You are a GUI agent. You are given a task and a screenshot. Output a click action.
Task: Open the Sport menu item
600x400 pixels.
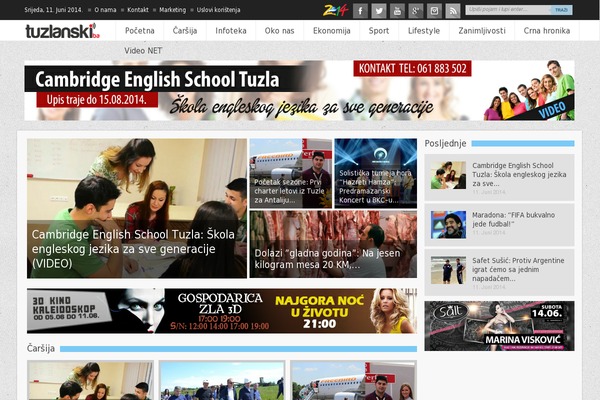click(x=379, y=31)
